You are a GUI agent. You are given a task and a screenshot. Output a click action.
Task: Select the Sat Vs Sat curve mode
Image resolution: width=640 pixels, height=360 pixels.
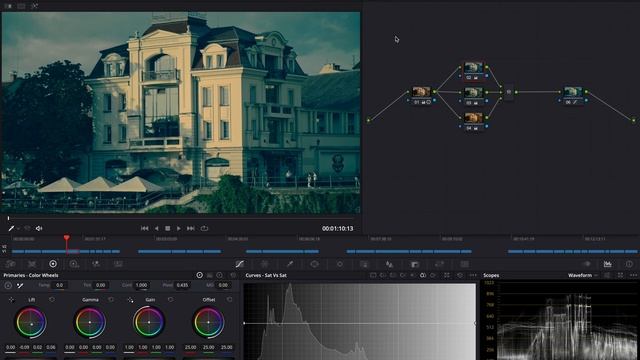tap(423, 276)
